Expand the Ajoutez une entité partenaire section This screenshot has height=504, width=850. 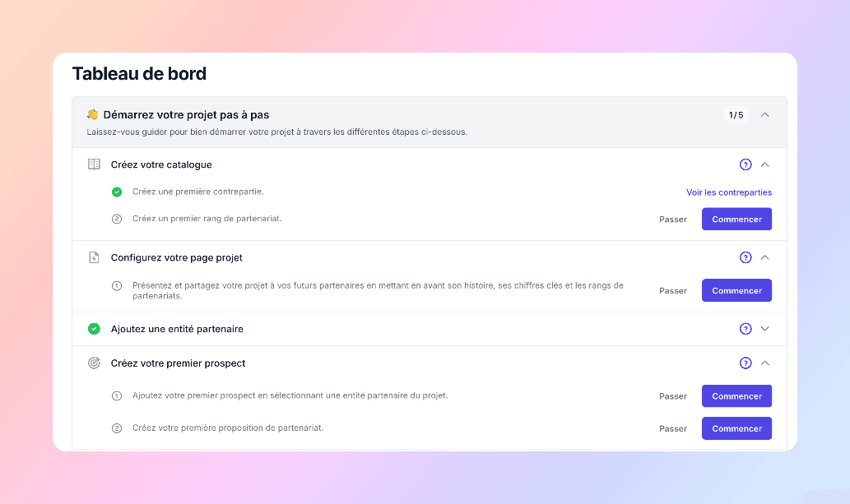coord(765,329)
